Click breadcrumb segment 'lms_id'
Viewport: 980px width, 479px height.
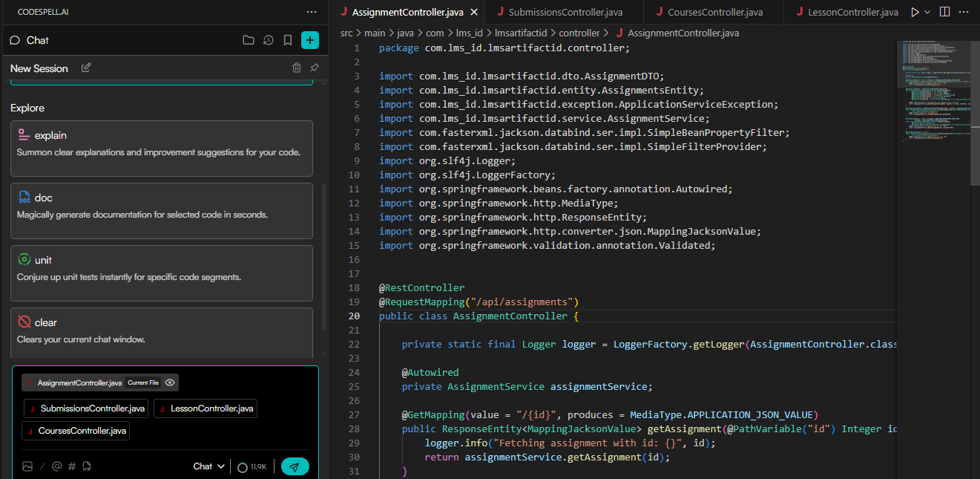(469, 33)
